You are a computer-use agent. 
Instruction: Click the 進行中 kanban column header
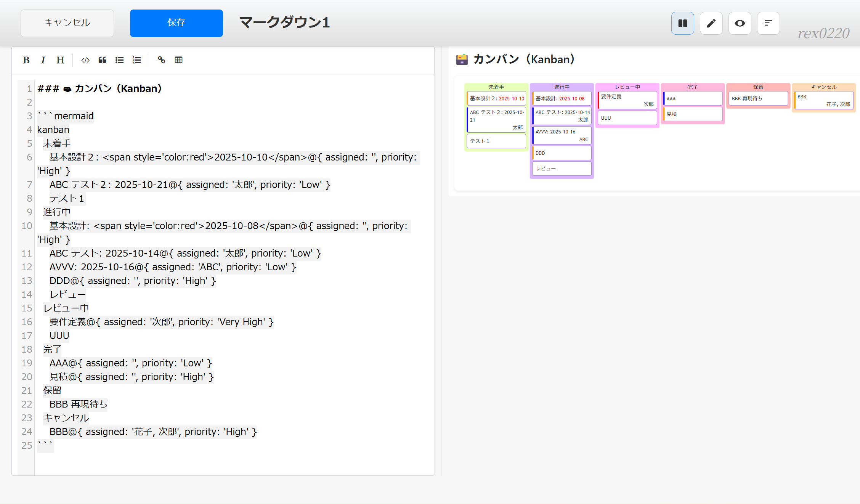point(562,87)
